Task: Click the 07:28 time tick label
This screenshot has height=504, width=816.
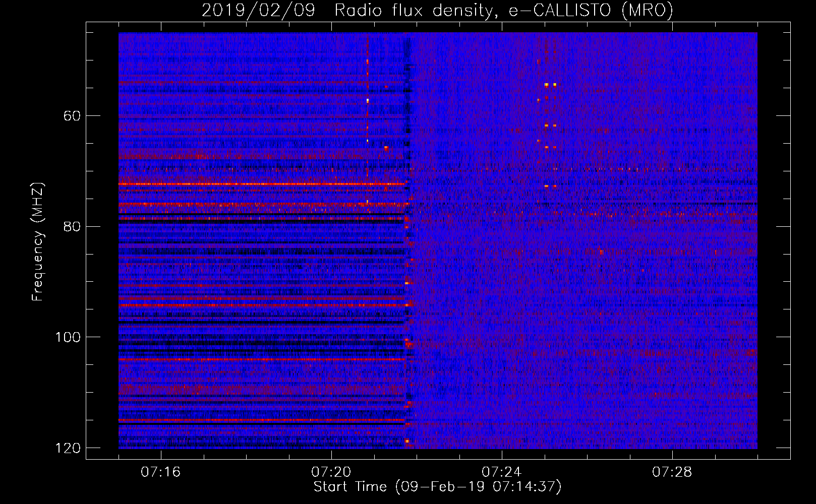Action: 672,472
